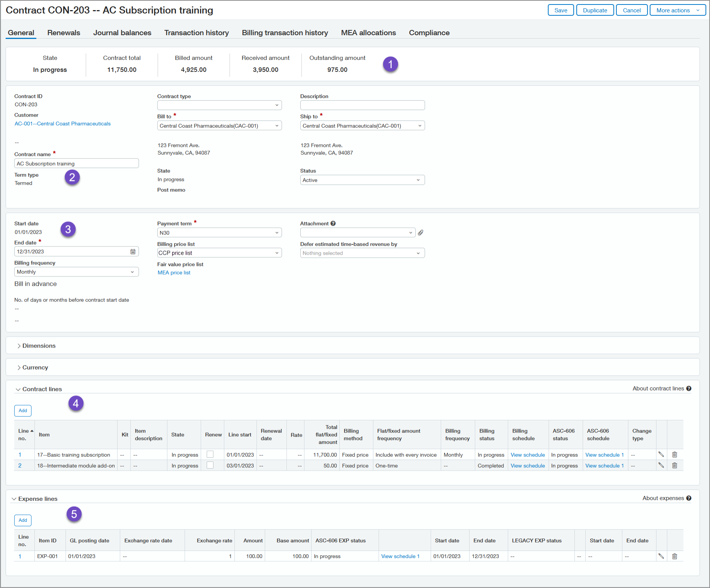The image size is (710, 588).
Task: Open the More actions menu
Action: 677,10
